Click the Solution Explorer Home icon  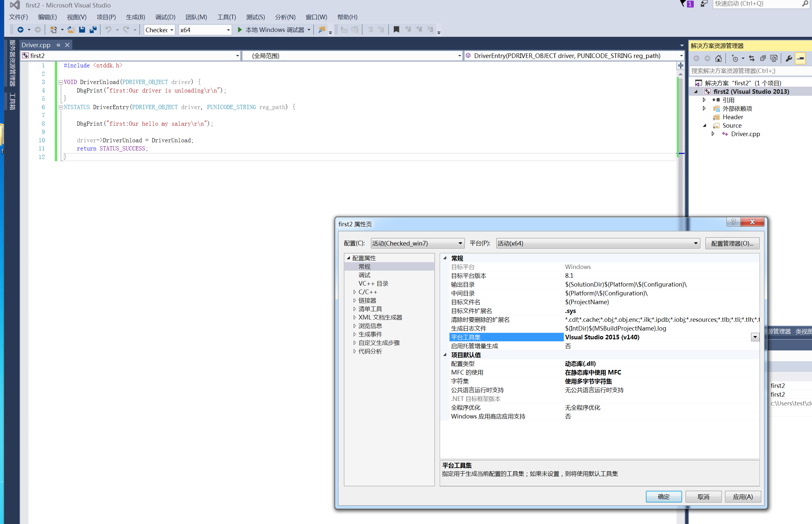pos(718,59)
